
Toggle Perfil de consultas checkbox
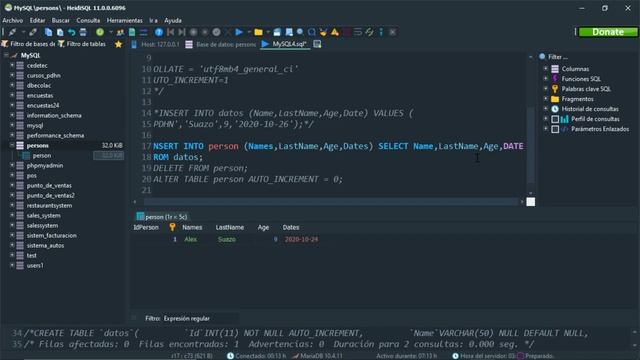click(x=555, y=119)
